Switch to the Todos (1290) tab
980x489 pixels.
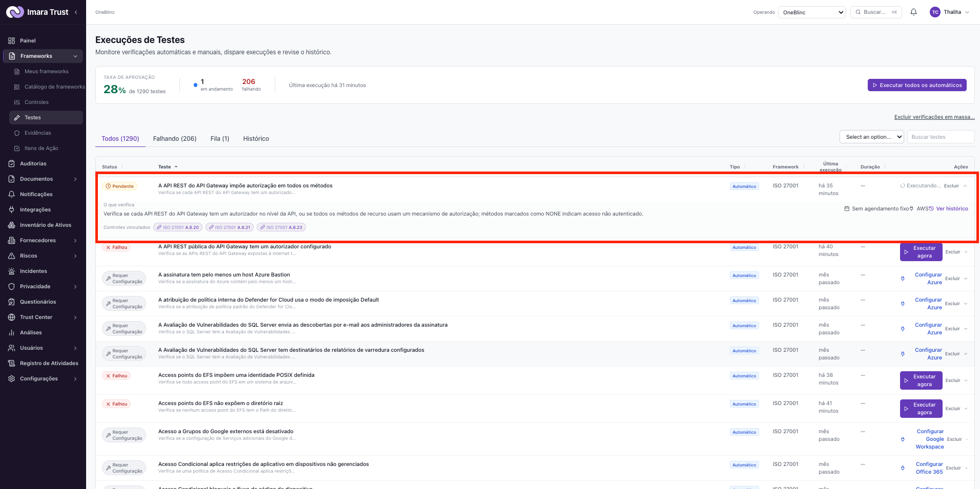pyautogui.click(x=120, y=139)
